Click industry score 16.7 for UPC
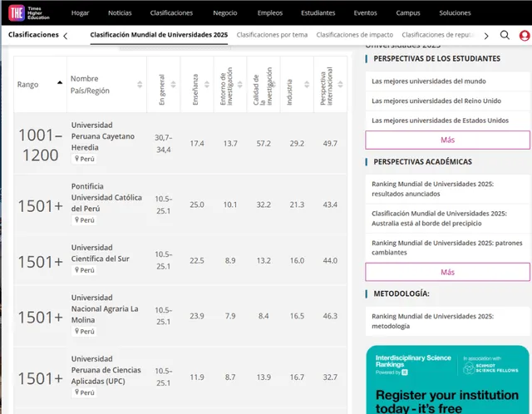 point(297,377)
